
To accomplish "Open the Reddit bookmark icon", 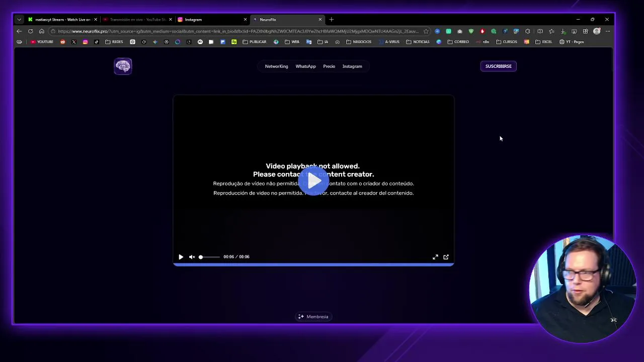I will point(63,42).
